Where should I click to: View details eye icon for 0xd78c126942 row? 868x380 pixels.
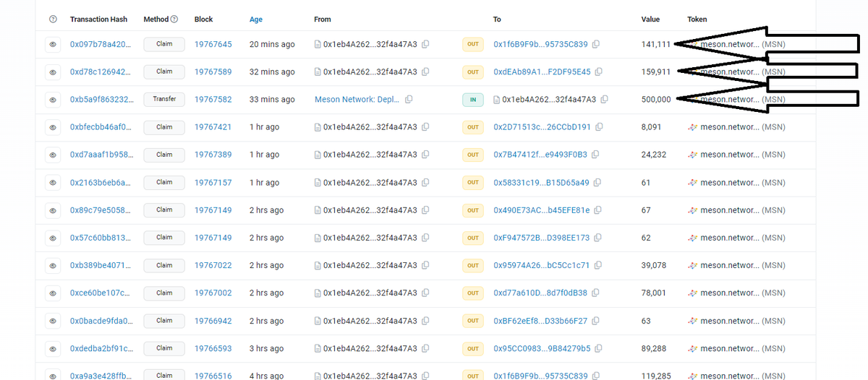(x=52, y=72)
